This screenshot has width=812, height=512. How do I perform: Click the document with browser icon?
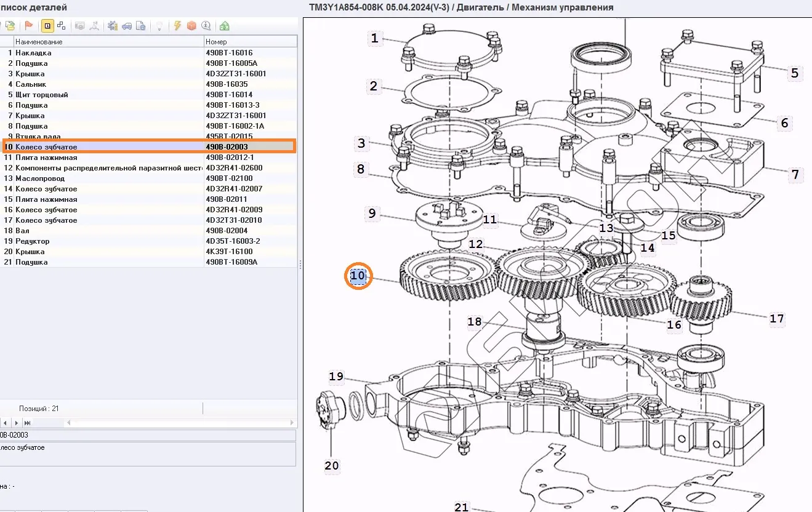[x=141, y=26]
